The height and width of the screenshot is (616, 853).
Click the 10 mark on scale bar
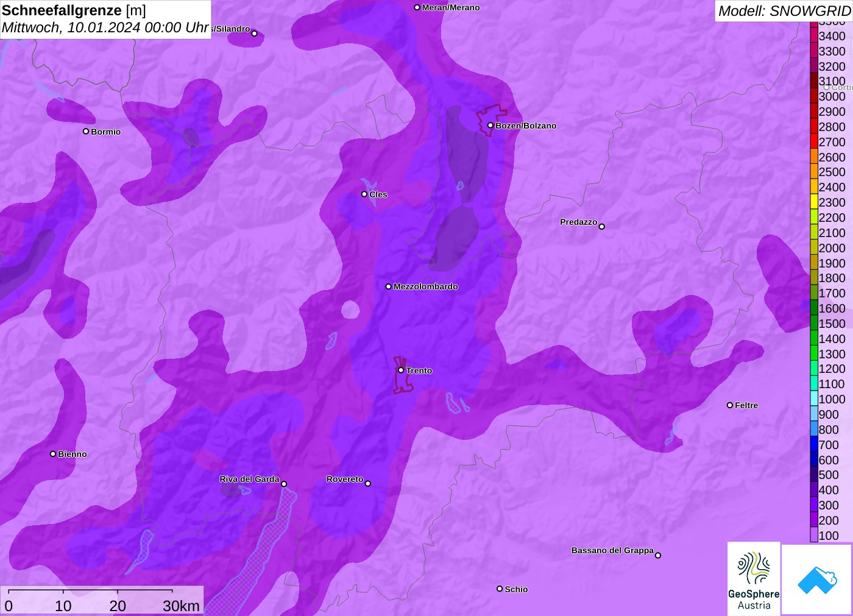(x=63, y=606)
